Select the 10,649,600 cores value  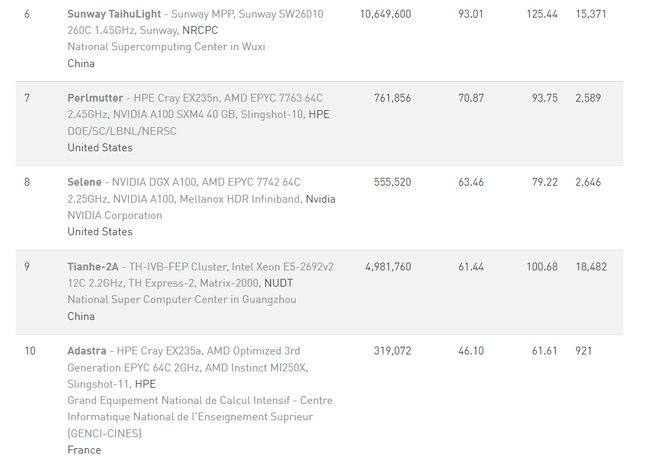[x=385, y=14]
